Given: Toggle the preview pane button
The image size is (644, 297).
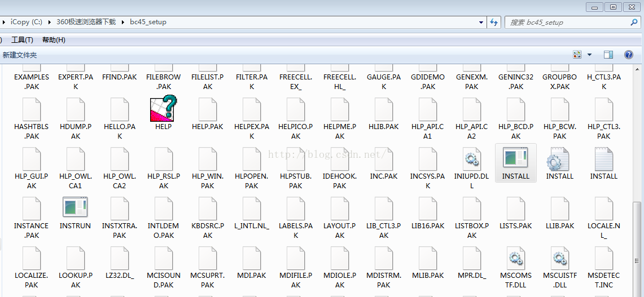Looking at the screenshot, I should (608, 55).
